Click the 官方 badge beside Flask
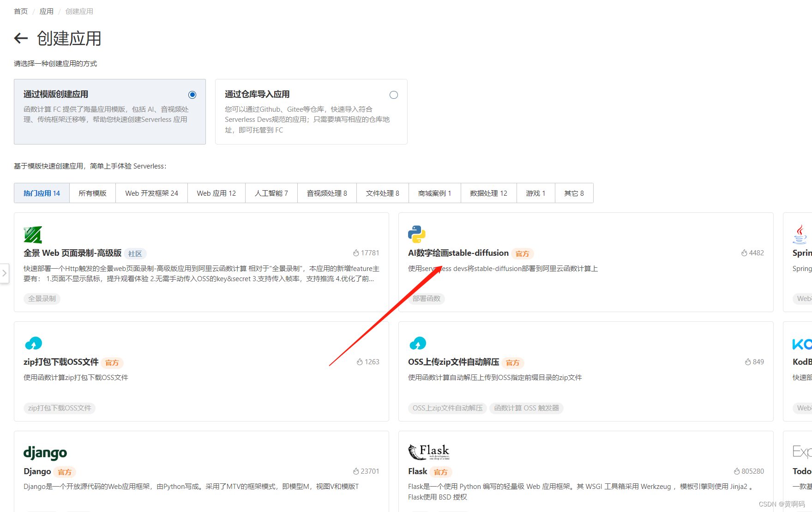Image resolution: width=812 pixels, height=512 pixels. [x=441, y=472]
